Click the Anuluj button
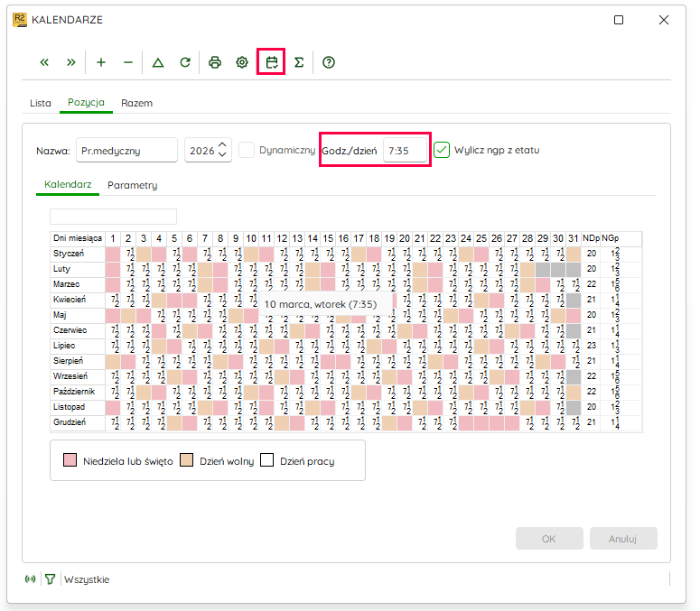 [x=623, y=539]
